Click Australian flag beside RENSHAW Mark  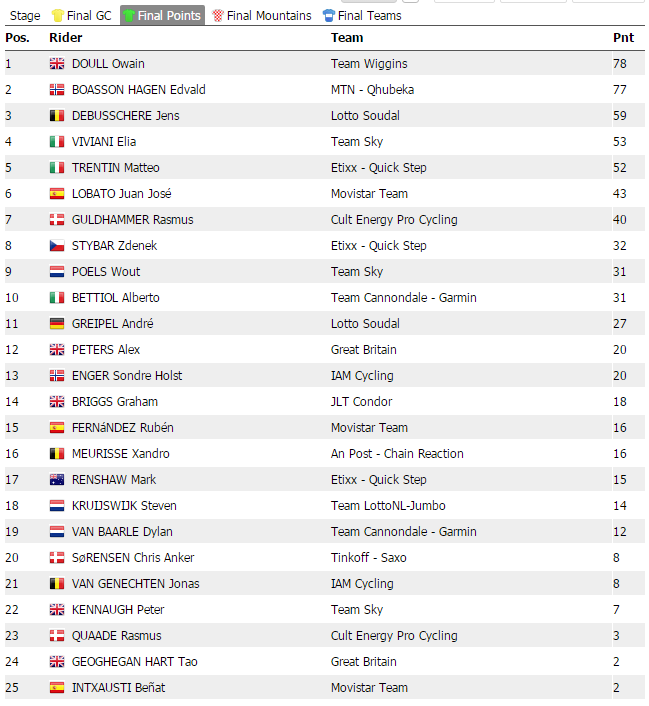pos(57,480)
